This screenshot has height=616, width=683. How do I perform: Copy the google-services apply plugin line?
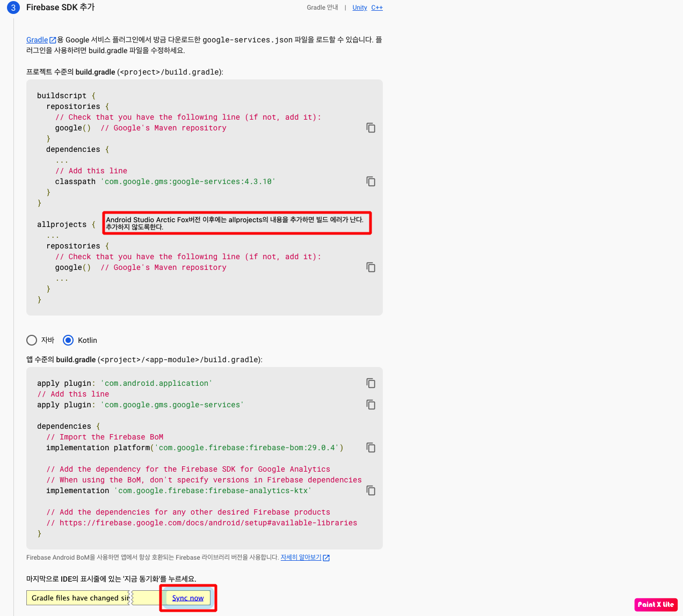370,405
